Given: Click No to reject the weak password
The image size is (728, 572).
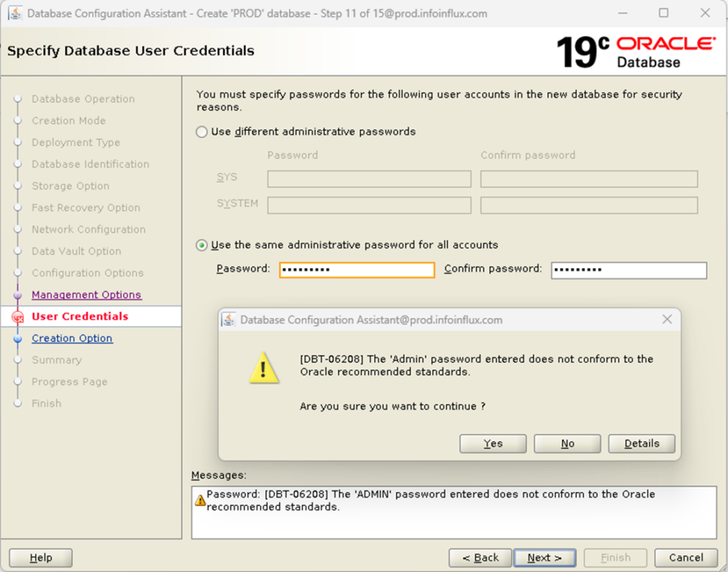Looking at the screenshot, I should pyautogui.click(x=567, y=443).
